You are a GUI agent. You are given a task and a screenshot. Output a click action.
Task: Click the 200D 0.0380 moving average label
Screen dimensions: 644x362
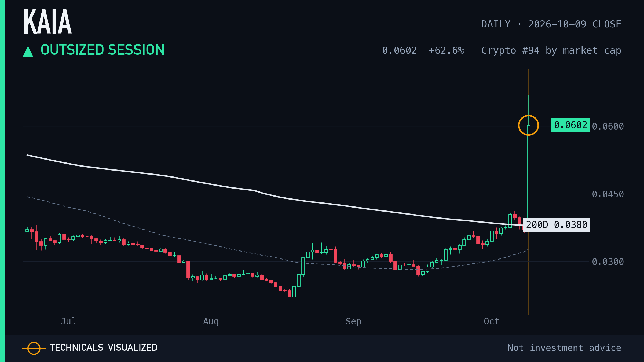click(x=557, y=225)
